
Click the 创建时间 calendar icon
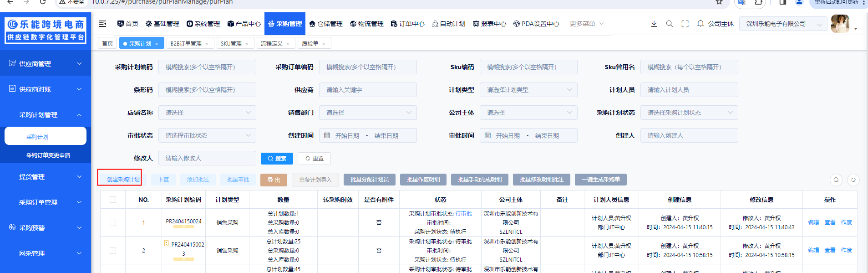327,135
